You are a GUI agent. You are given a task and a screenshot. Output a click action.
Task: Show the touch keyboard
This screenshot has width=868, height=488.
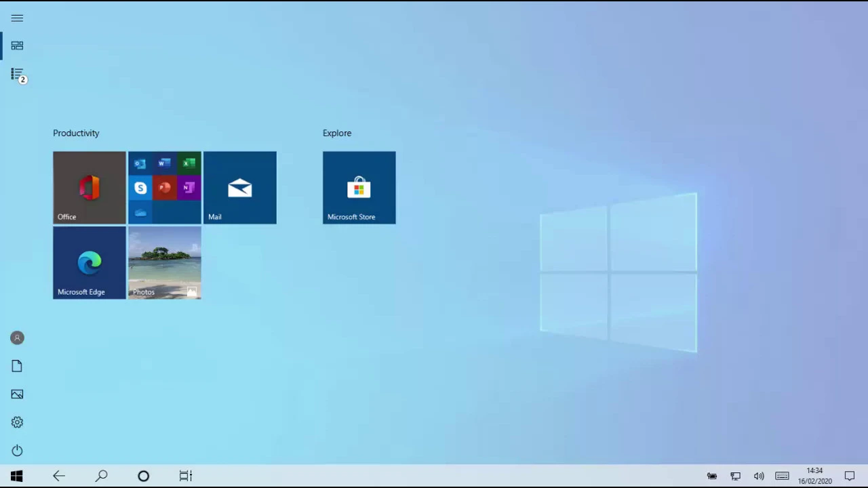(x=782, y=476)
